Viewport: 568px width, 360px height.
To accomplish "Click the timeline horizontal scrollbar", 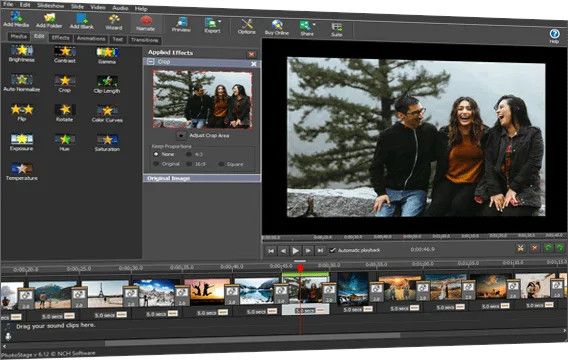I will click(252, 339).
